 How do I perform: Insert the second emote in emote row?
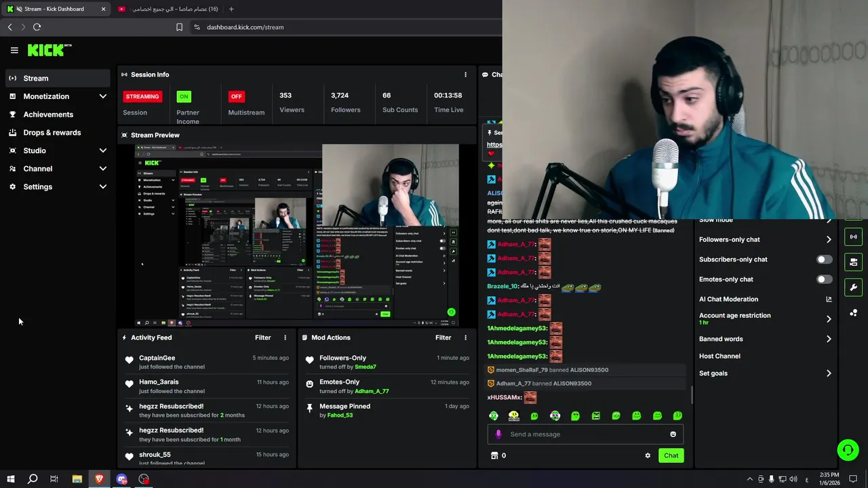pos(514,415)
